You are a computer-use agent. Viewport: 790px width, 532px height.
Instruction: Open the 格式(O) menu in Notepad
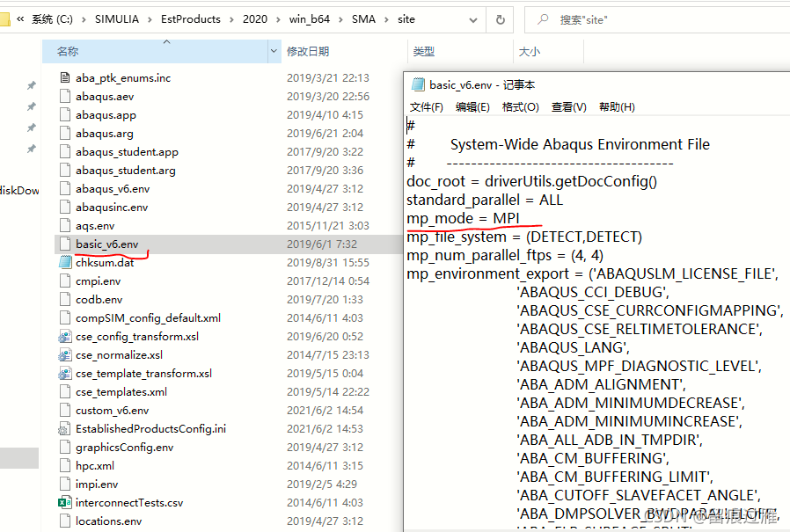click(520, 106)
